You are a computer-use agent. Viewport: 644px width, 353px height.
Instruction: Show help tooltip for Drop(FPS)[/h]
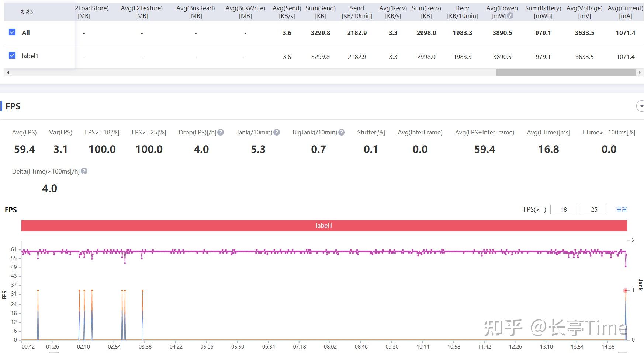[x=221, y=132]
